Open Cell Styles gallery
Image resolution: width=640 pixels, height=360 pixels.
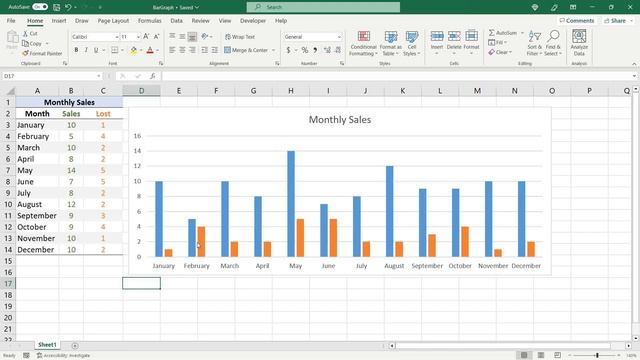[411, 43]
